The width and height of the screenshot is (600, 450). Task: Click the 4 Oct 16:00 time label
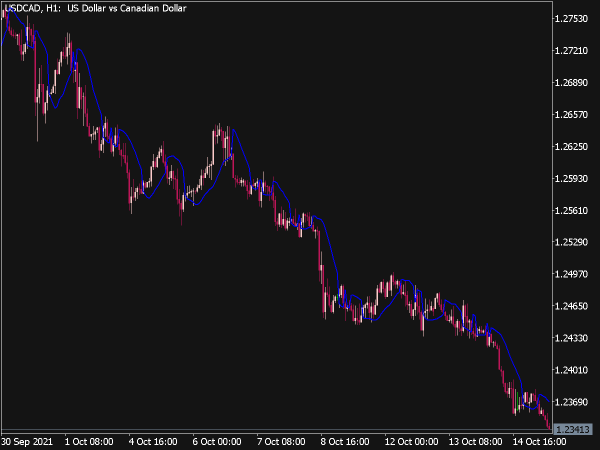(153, 442)
